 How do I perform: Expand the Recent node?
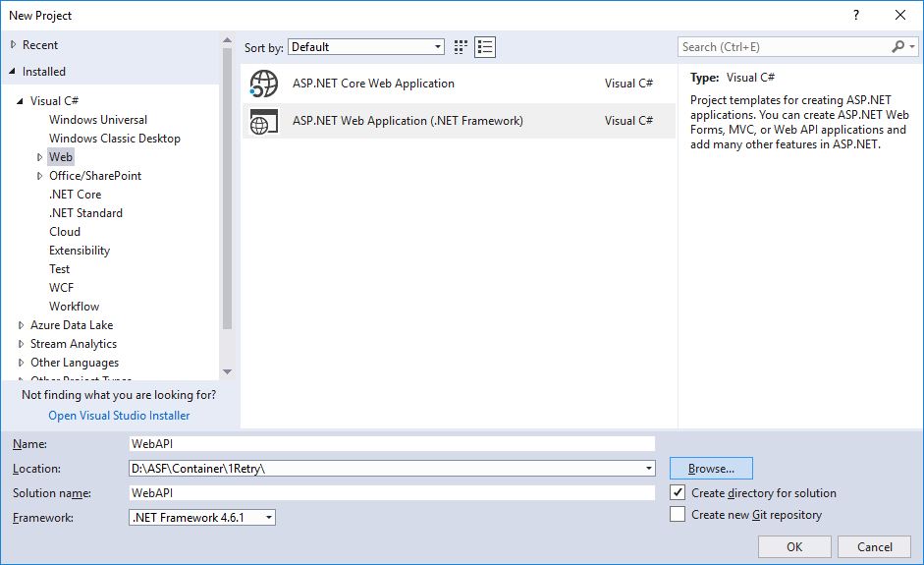[13, 45]
